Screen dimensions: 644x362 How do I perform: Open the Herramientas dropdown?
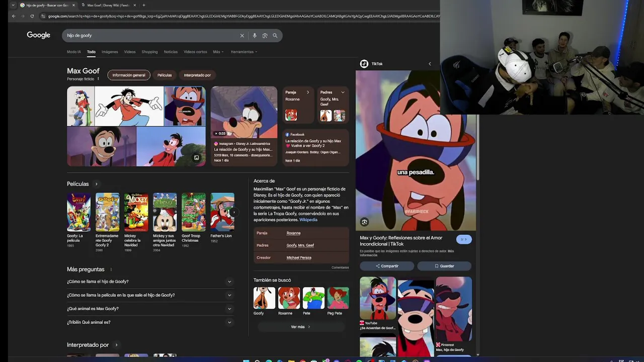(244, 52)
